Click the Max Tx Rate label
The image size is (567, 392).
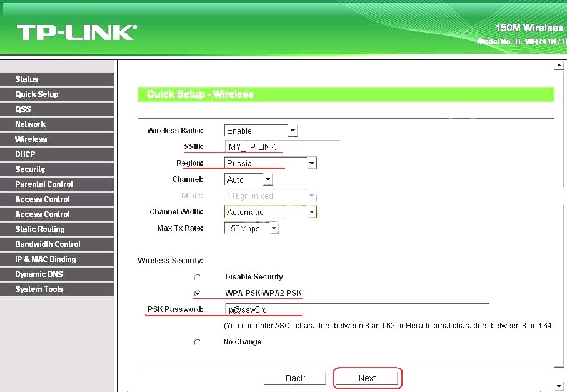tap(179, 228)
